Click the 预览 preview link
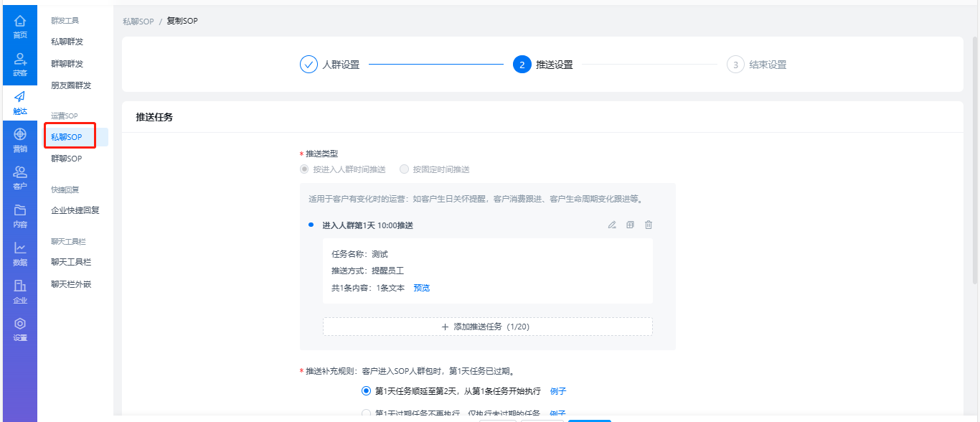This screenshot has width=980, height=422. coord(421,288)
